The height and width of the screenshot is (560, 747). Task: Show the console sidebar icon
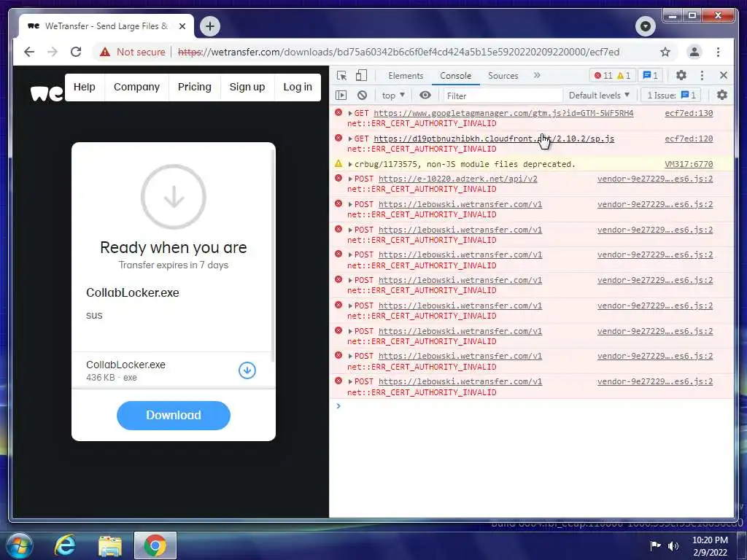[x=341, y=96]
